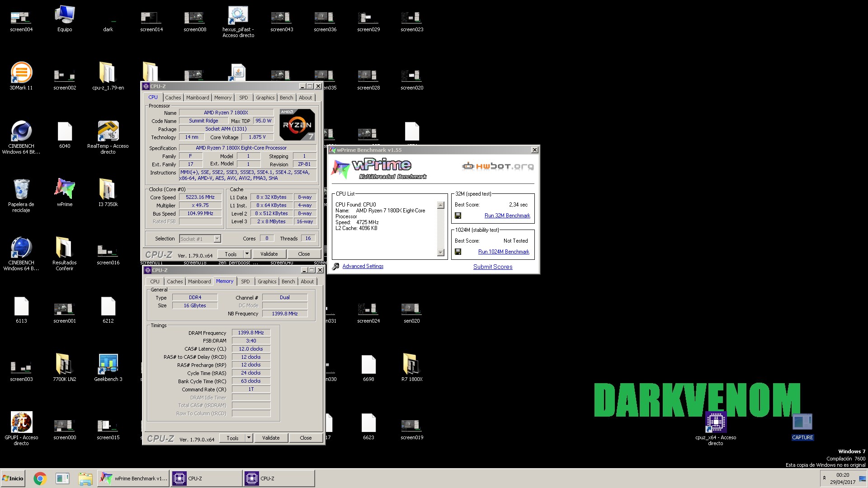The image size is (868, 488).
Task: Click the save icon for 1024M score
Action: tap(458, 252)
